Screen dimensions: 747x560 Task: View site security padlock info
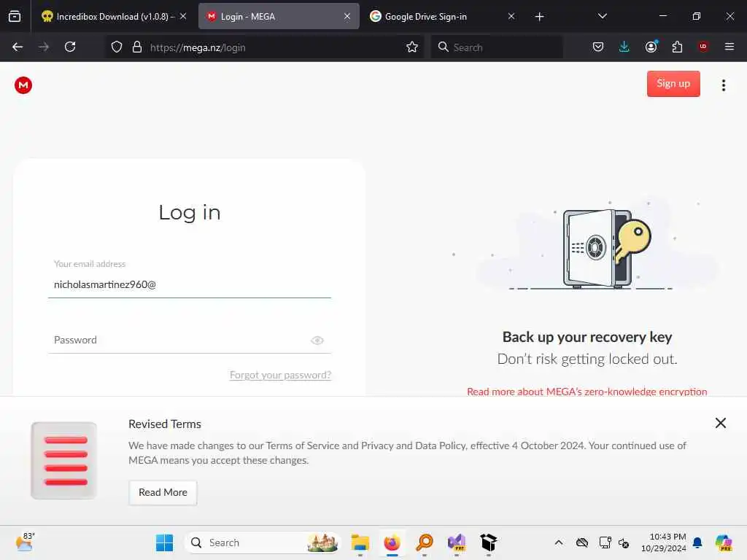[137, 47]
